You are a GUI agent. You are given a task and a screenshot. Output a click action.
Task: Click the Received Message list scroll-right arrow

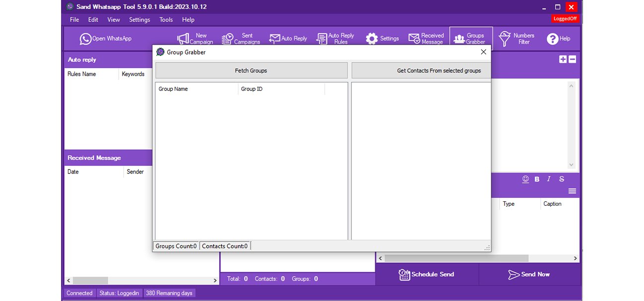[x=215, y=281]
